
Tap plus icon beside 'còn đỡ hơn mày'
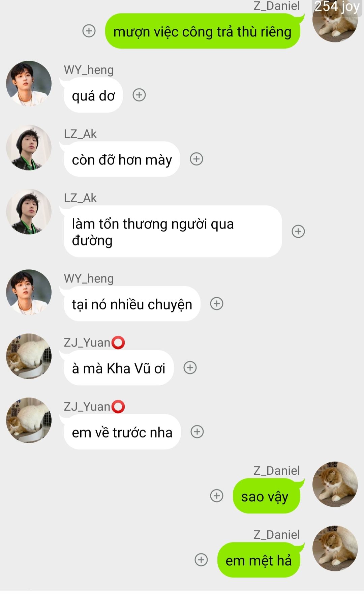coord(196,159)
